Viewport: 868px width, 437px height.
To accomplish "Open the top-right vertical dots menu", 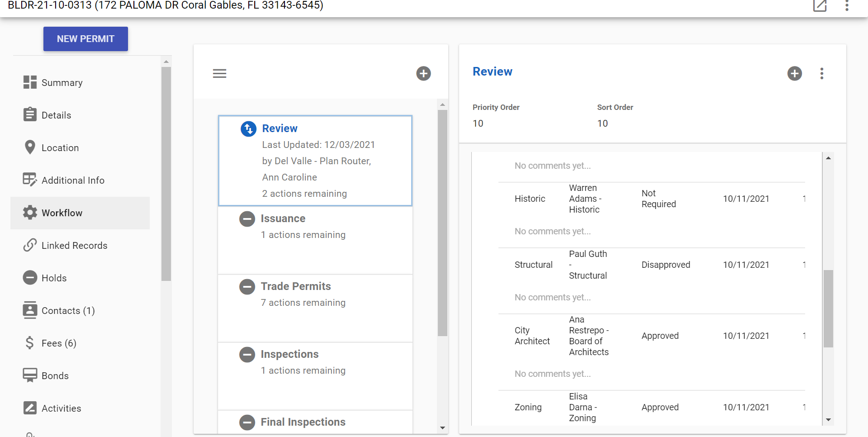I will 847,6.
